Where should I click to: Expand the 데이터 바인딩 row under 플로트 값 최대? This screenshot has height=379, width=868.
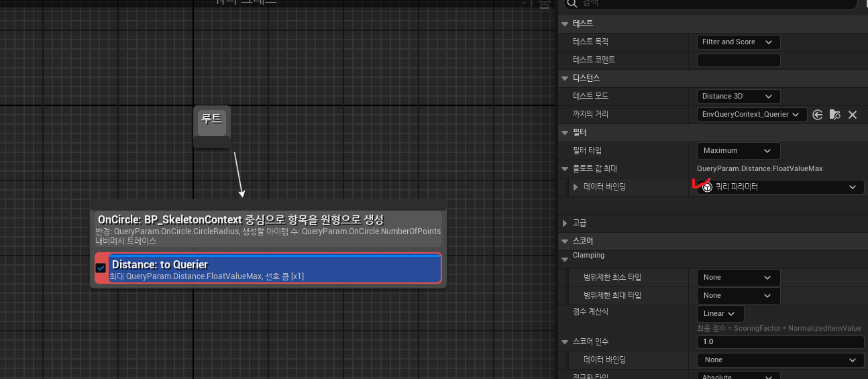[576, 186]
